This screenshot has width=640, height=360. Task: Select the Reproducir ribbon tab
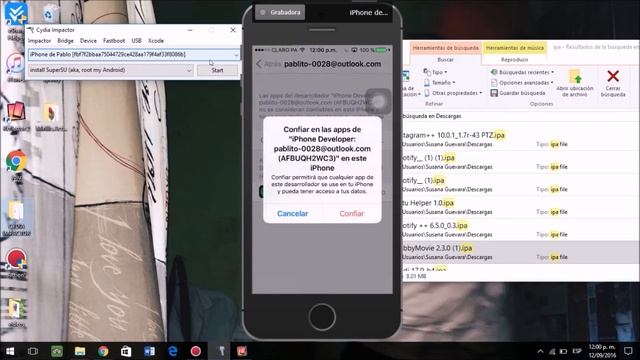514,60
